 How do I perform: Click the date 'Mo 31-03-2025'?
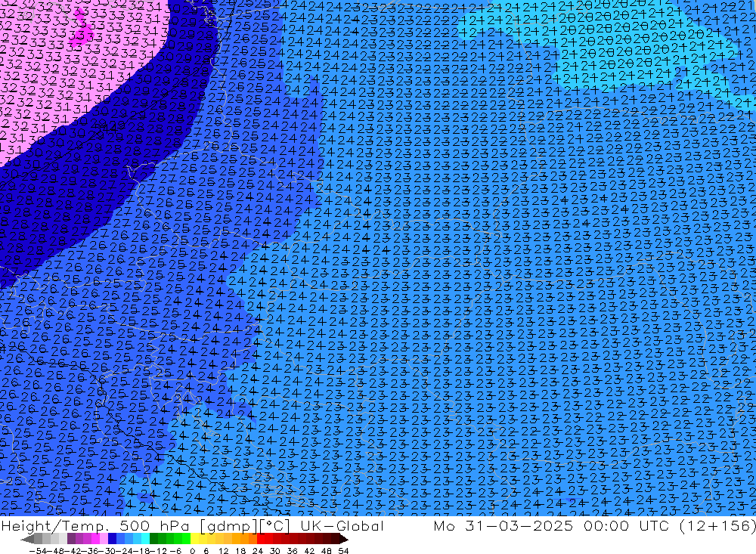point(503,526)
